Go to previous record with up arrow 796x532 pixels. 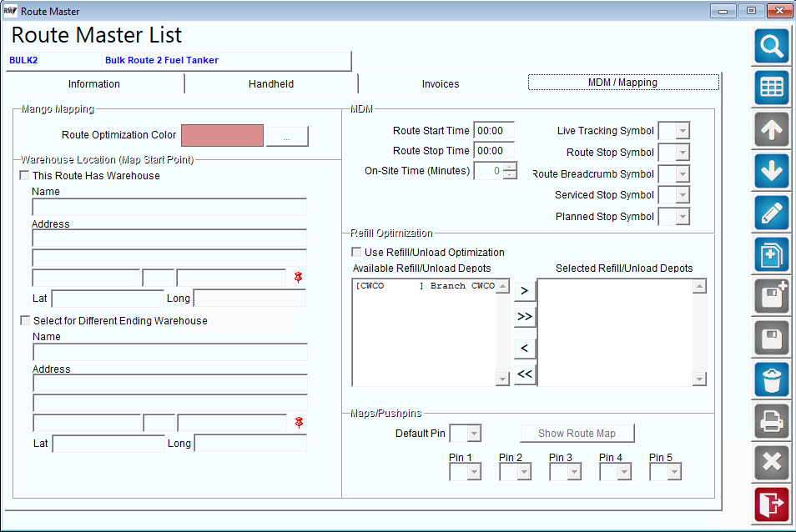tap(772, 130)
